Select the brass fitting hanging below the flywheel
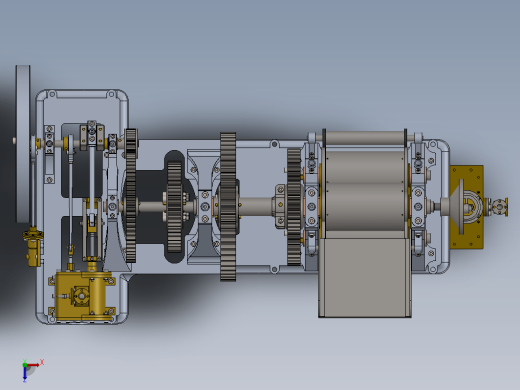 33,247
